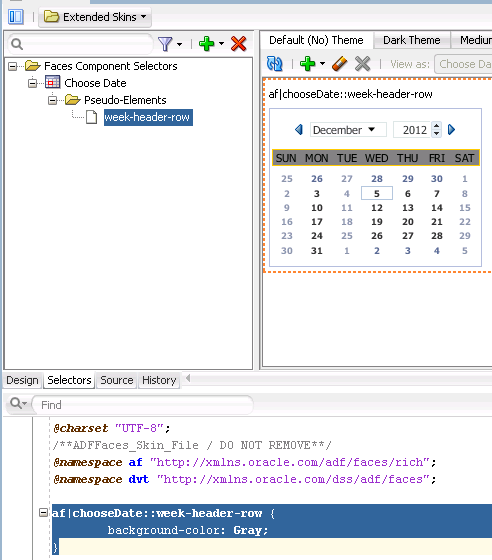The width and height of the screenshot is (492, 560).
Task: Collapse the af|chooseDate code block
Action: 43,513
